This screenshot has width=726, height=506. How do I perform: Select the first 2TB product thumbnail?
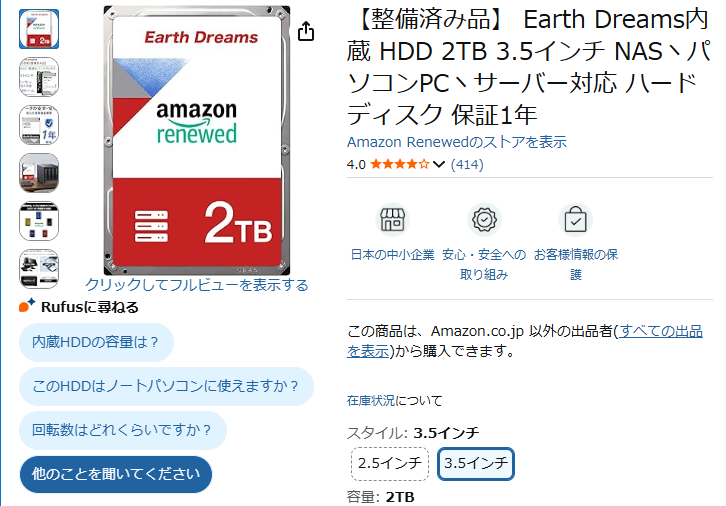(39, 29)
